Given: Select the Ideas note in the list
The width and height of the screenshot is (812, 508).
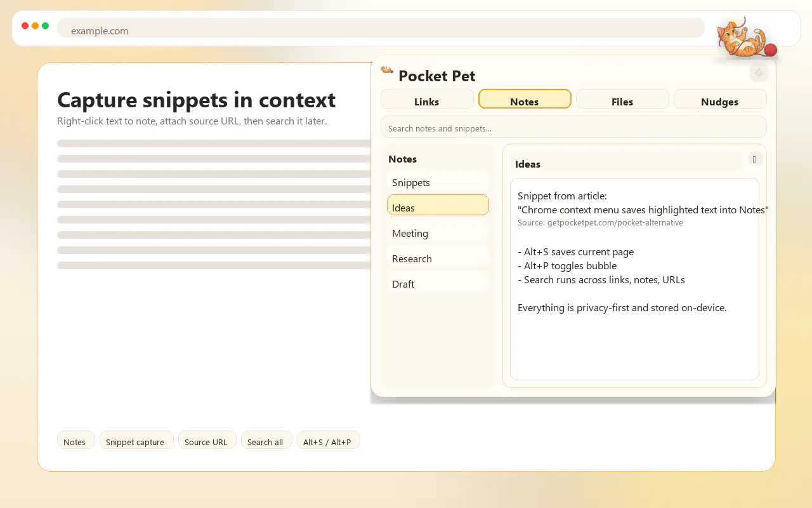Looking at the screenshot, I should (x=438, y=205).
